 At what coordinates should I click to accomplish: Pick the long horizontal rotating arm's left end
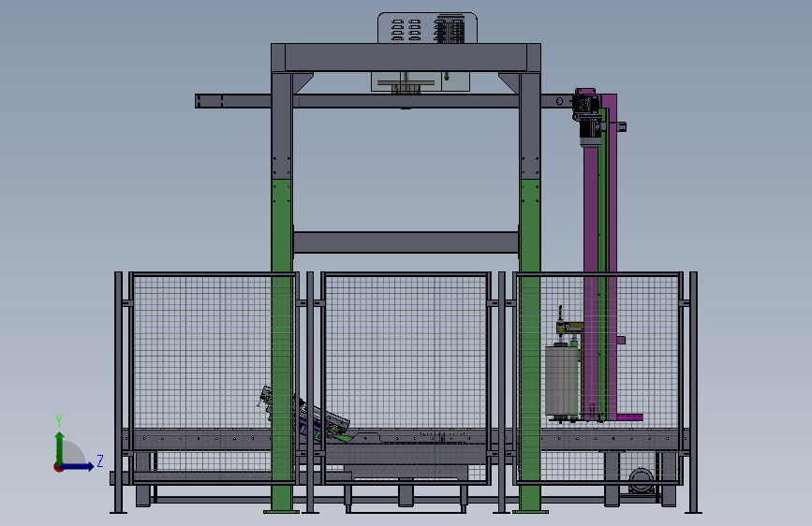pos(209,101)
